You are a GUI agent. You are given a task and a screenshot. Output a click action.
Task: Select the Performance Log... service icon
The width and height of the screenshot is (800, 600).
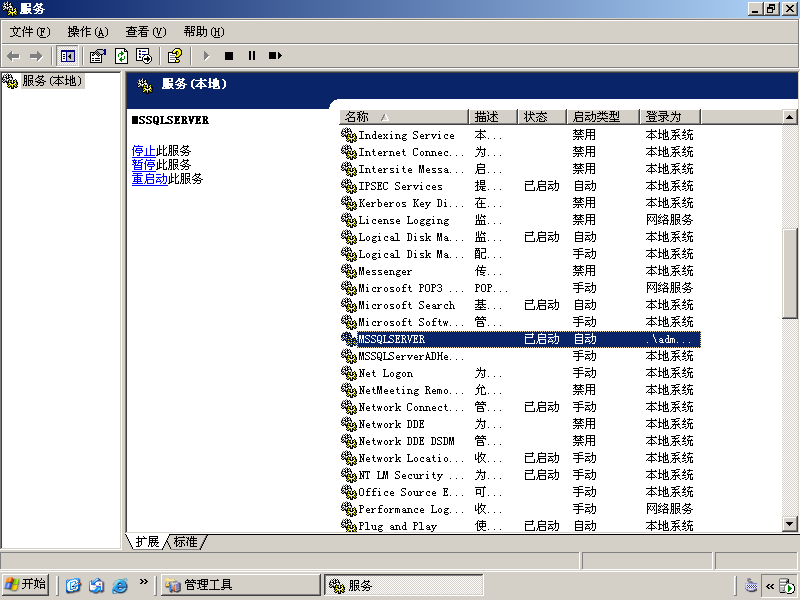tap(348, 510)
